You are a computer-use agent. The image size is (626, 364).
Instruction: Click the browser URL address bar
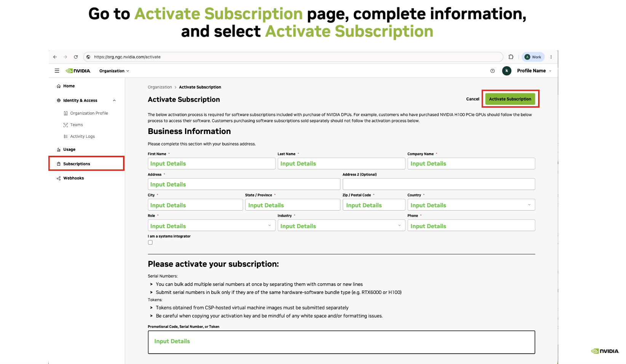point(293,57)
